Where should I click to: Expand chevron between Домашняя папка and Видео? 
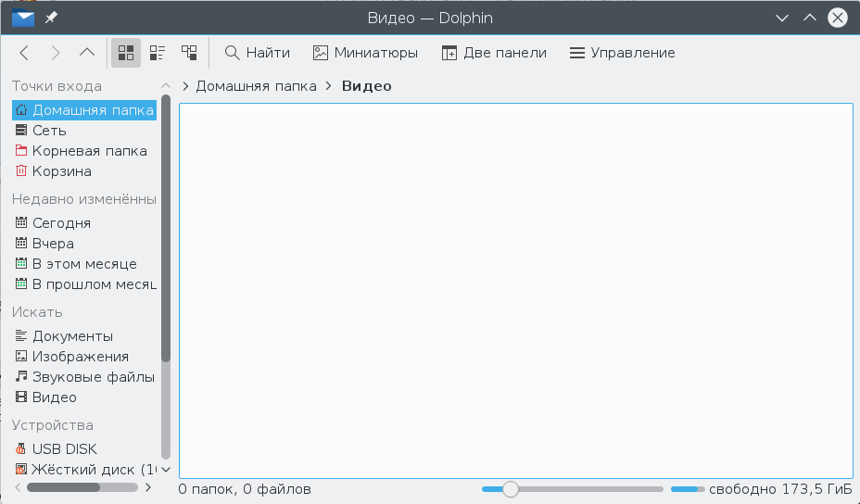(329, 86)
